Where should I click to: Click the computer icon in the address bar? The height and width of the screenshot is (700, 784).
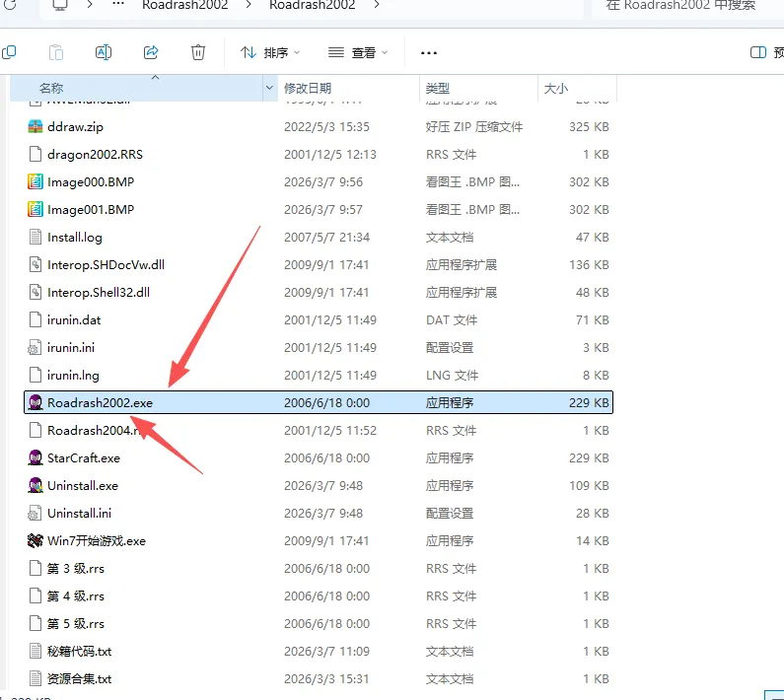(x=60, y=5)
